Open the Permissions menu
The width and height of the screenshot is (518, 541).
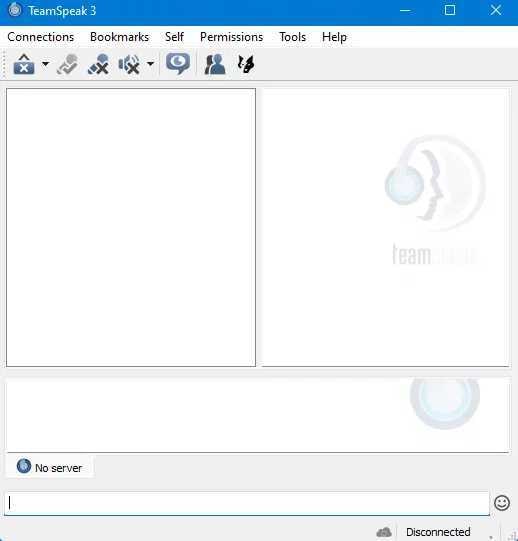point(232,37)
